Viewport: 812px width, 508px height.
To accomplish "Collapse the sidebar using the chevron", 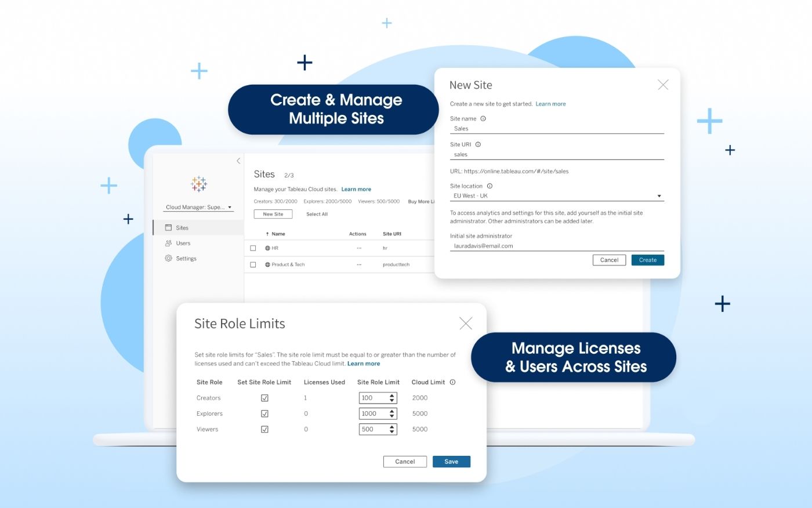I will click(238, 161).
